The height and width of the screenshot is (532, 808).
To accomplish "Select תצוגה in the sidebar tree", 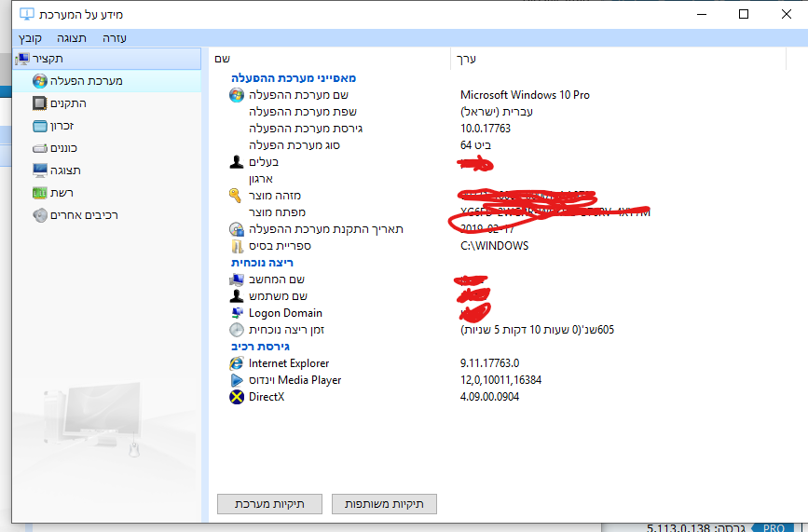I will point(65,171).
